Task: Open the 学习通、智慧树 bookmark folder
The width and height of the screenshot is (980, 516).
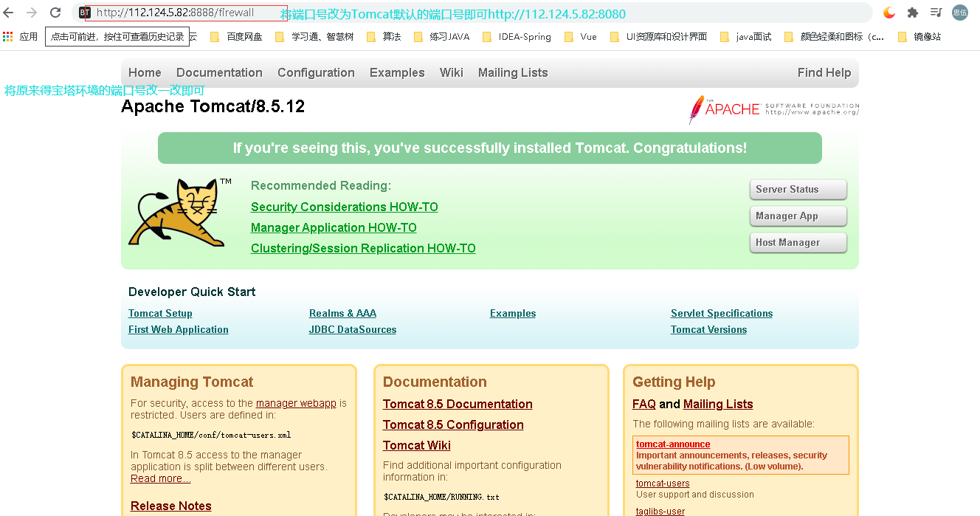Action: pyautogui.click(x=314, y=36)
